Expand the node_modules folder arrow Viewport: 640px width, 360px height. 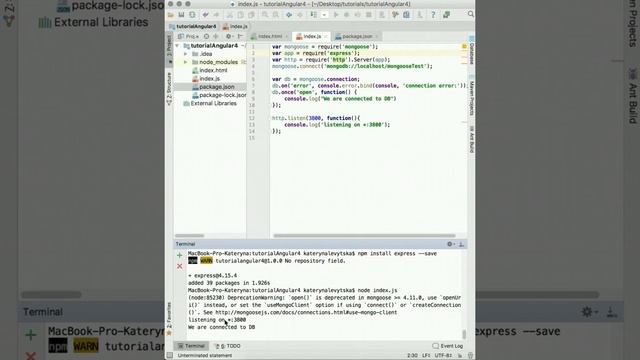tap(186, 62)
